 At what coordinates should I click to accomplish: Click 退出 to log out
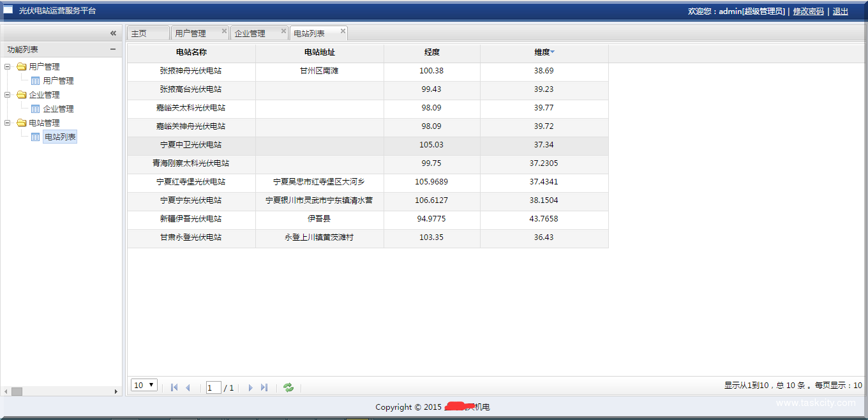coord(840,11)
